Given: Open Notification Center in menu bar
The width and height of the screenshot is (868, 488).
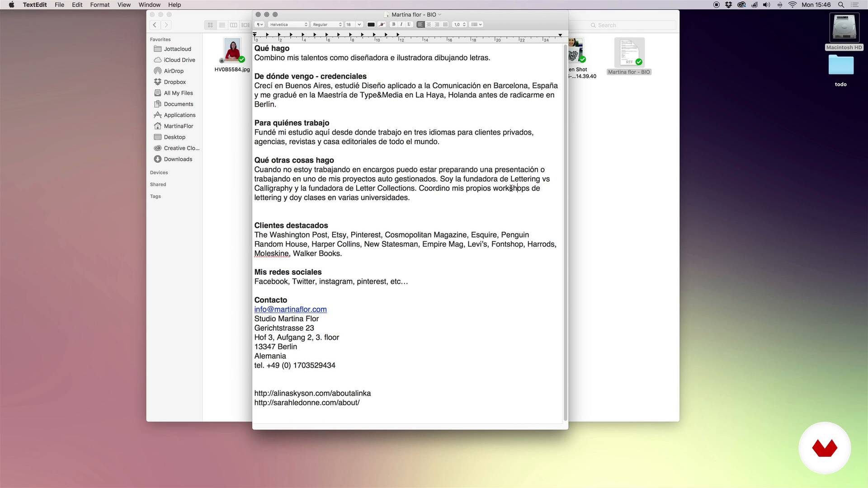Looking at the screenshot, I should coord(855,5).
